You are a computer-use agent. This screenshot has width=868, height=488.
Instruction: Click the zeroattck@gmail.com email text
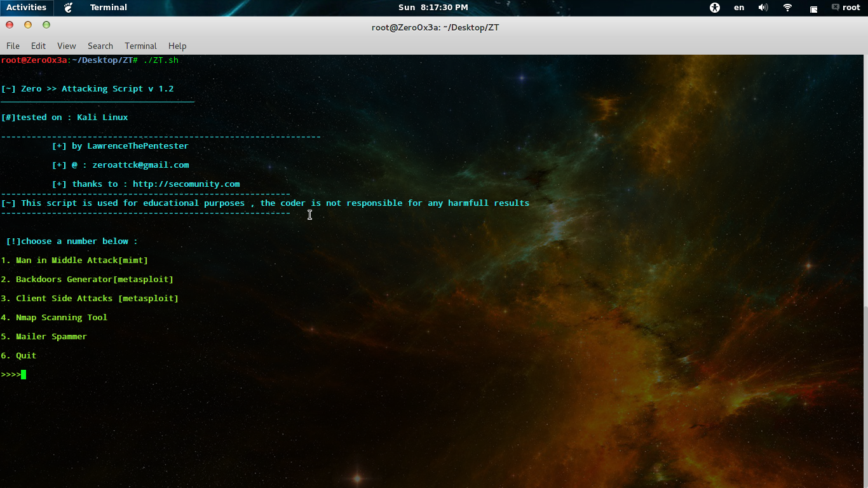[141, 165]
